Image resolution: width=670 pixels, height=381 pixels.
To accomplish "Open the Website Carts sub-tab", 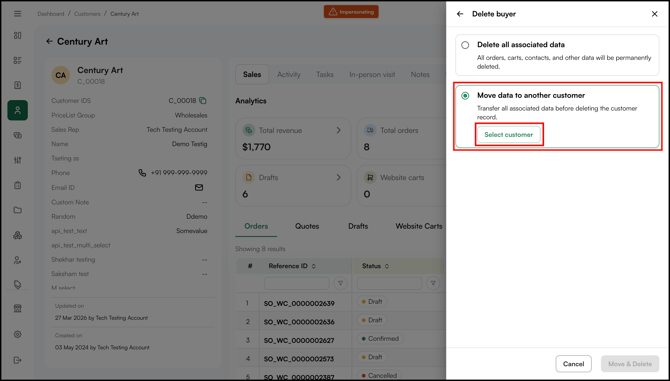I will [419, 226].
